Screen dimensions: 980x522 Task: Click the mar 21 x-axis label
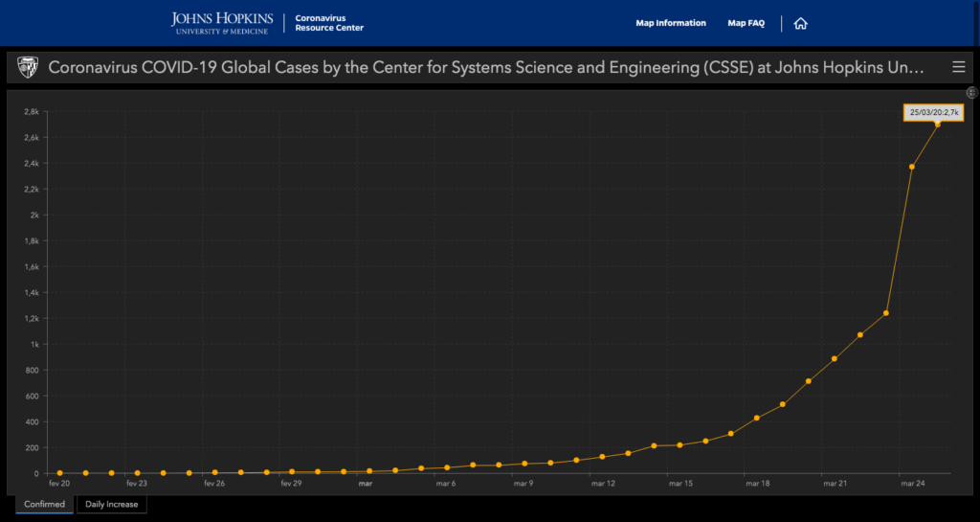click(835, 484)
